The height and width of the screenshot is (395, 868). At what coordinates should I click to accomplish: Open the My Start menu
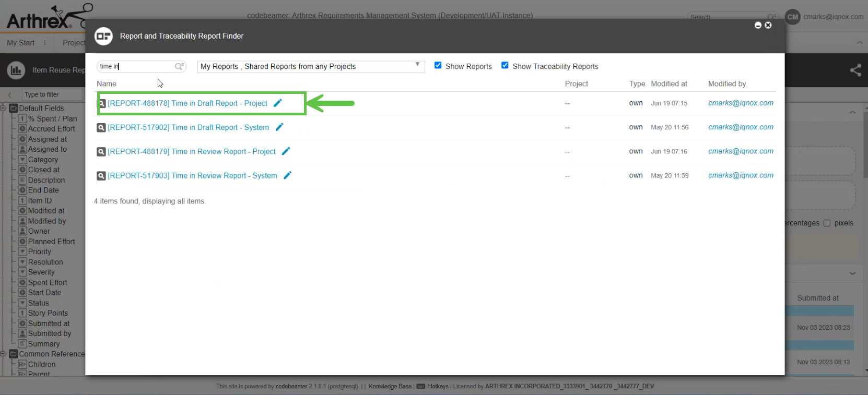pos(21,43)
